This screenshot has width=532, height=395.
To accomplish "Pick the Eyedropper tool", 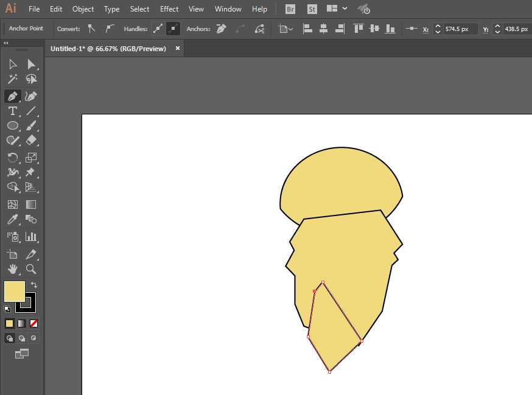I will coord(12,220).
